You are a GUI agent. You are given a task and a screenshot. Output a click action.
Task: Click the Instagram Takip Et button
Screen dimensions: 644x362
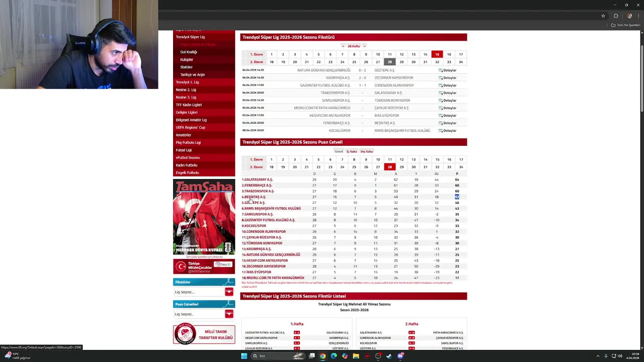pos(223,264)
